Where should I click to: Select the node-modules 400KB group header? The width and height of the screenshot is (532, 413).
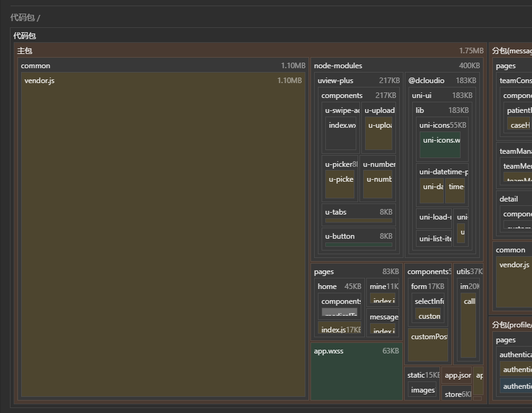point(338,66)
